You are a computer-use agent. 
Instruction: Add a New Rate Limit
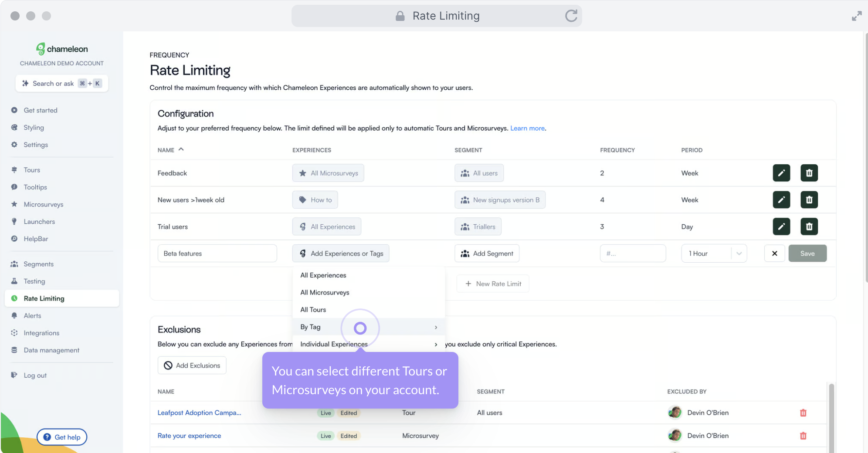(493, 284)
